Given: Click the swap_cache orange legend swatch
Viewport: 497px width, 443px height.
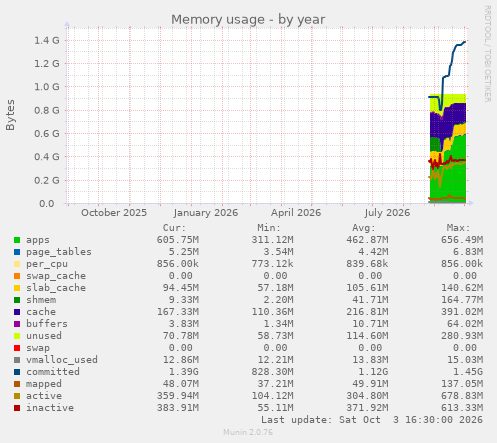Looking at the screenshot, I should (17, 276).
